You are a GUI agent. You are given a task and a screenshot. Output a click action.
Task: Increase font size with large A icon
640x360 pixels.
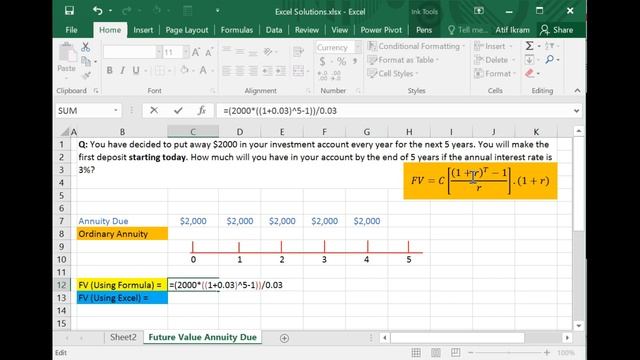click(196, 52)
